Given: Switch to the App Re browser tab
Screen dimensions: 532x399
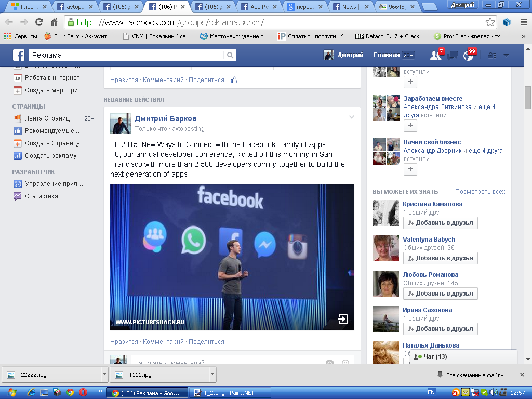Looking at the screenshot, I should pyautogui.click(x=259, y=6).
